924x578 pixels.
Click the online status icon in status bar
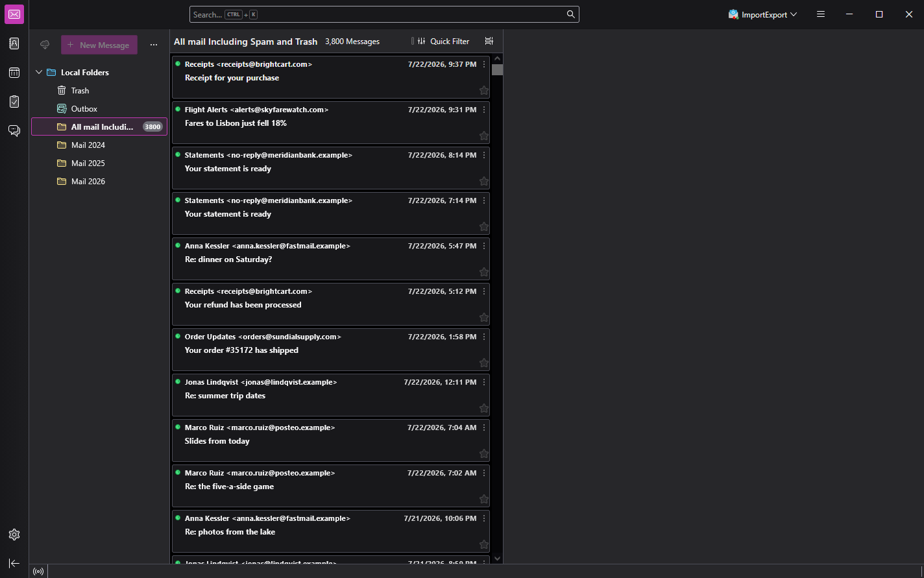38,572
